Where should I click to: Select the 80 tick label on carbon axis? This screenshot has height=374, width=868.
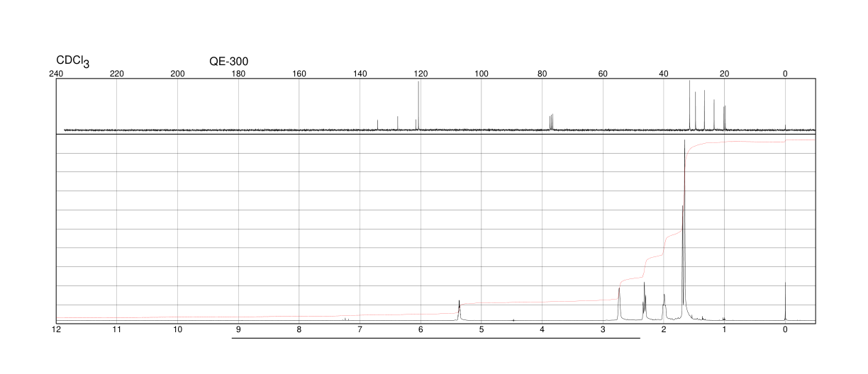point(542,74)
